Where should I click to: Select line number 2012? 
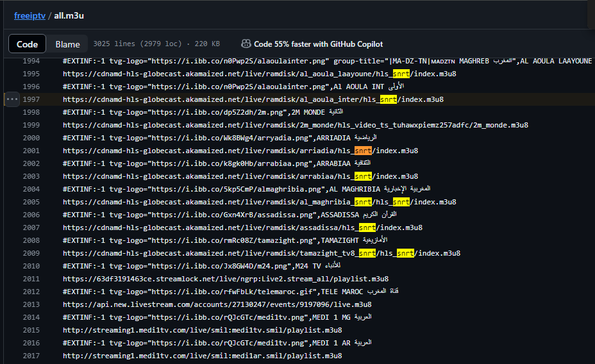pos(31,292)
